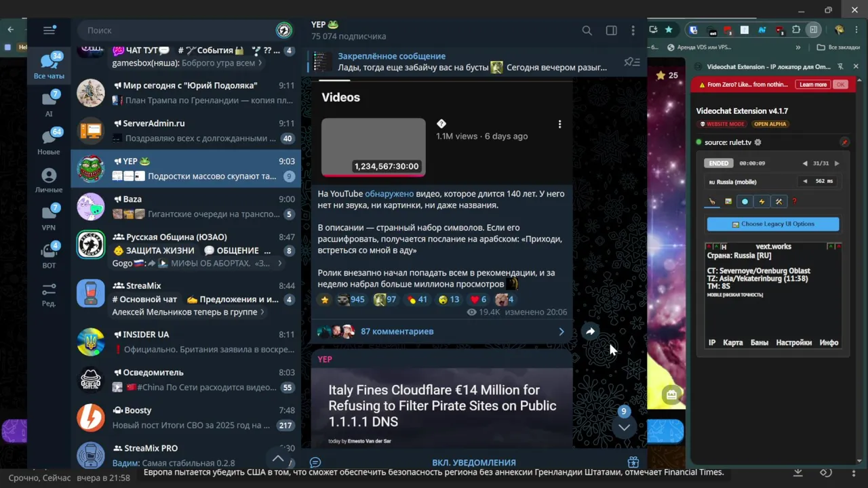Click the WEBSITE MODE badge
Image resolution: width=868 pixels, height=488 pixels.
tap(722, 124)
